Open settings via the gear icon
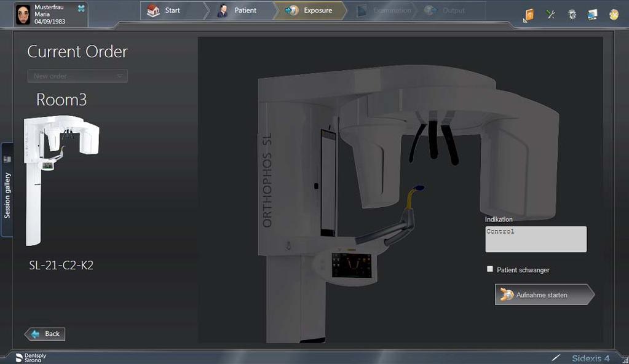This screenshot has height=364, width=629. tap(572, 14)
